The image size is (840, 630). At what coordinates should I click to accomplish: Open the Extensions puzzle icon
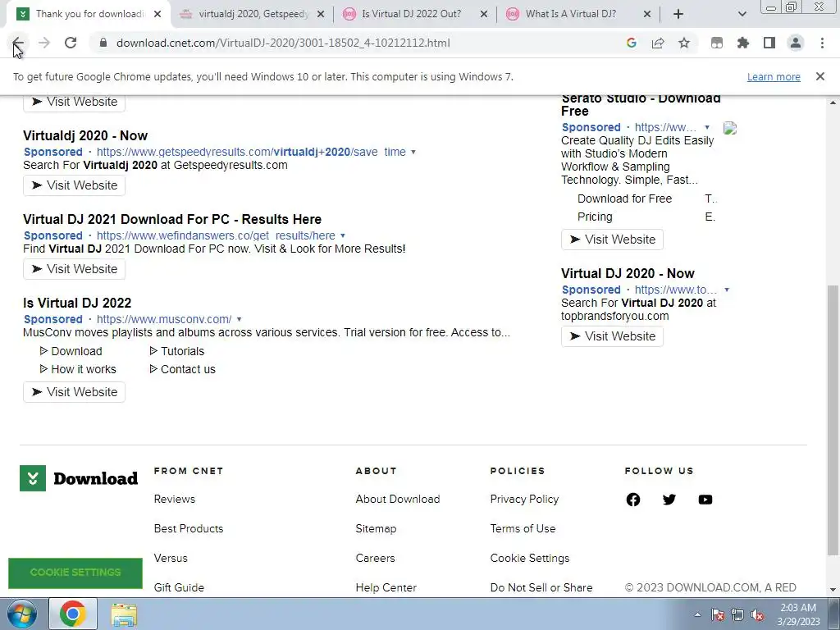tap(743, 43)
